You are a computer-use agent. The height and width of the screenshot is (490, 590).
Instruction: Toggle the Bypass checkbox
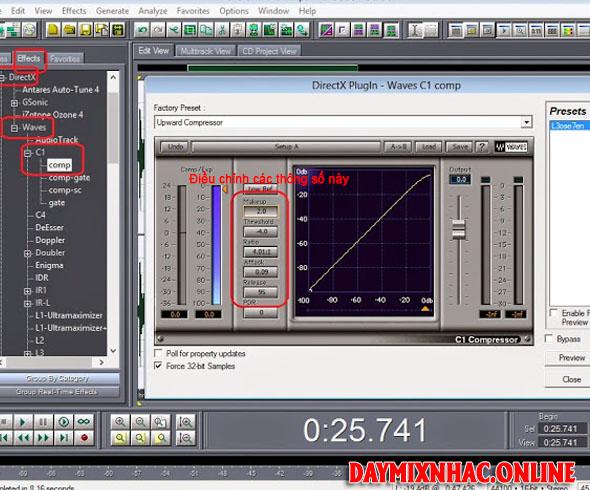[x=549, y=339]
